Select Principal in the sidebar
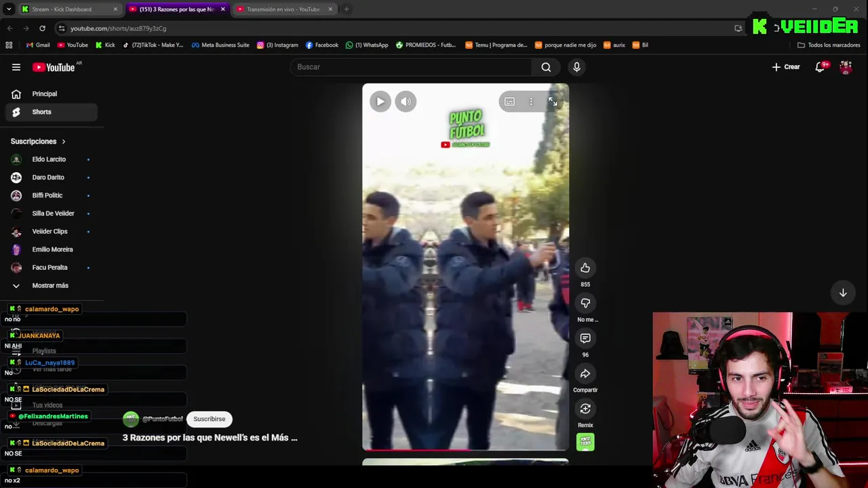 coord(52,94)
